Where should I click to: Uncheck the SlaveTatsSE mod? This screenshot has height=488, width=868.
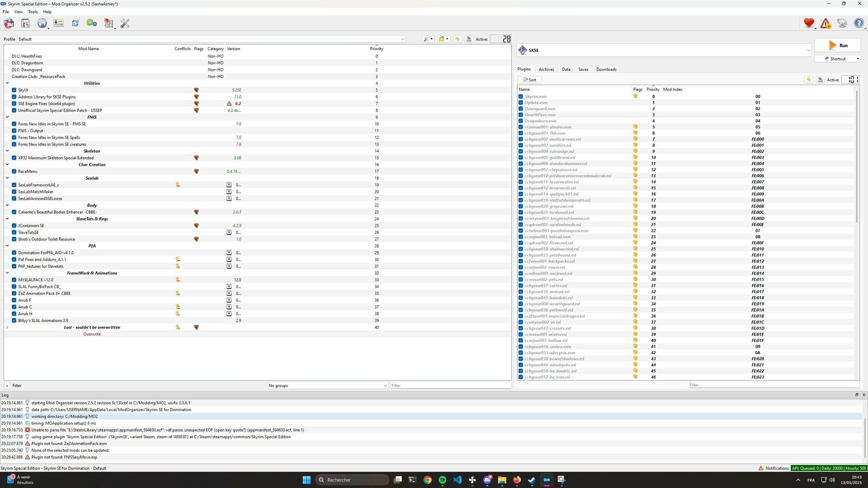[x=14, y=232]
